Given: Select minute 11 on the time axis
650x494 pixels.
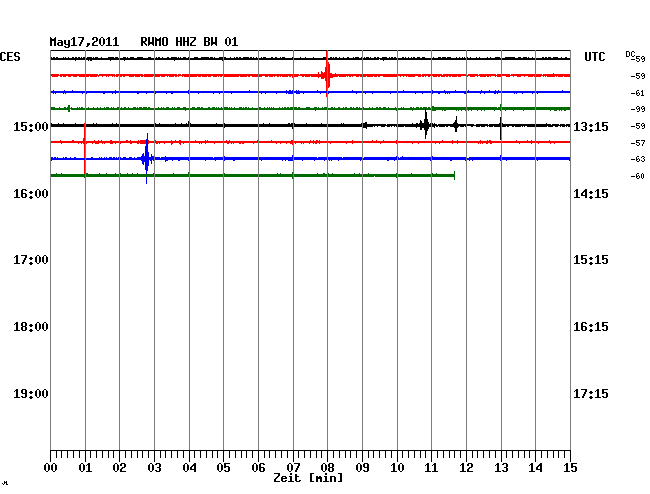Looking at the screenshot, I should (x=432, y=467).
